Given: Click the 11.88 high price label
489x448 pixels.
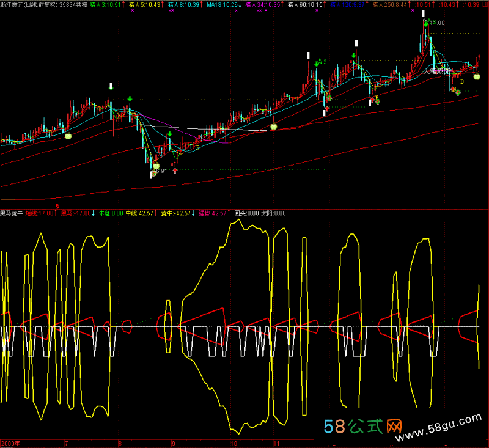Looking at the screenshot, I should 438,23.
